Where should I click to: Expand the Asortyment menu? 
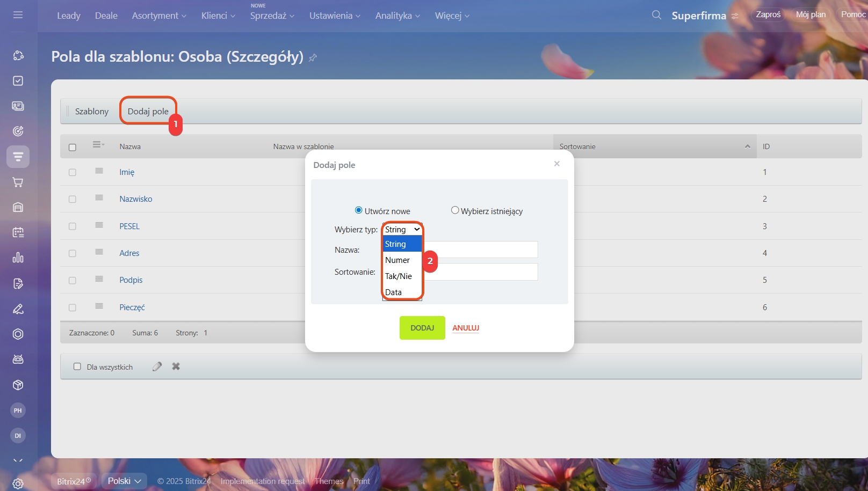159,16
